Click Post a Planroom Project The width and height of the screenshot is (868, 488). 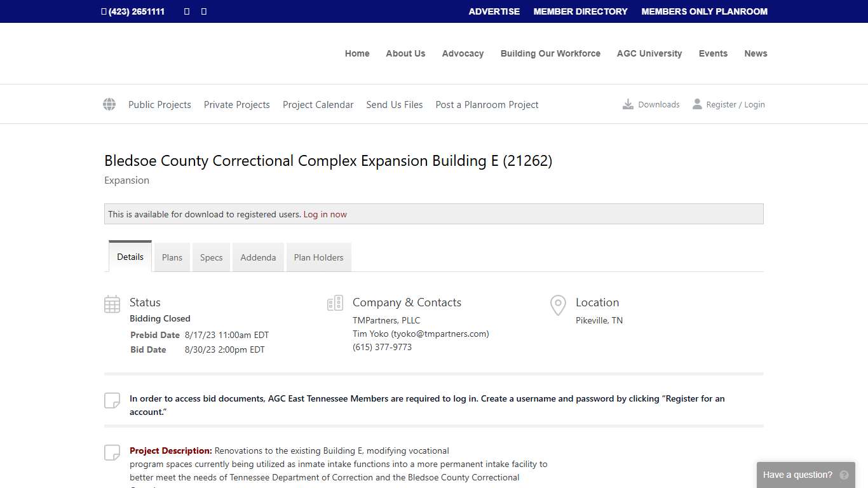[486, 104]
